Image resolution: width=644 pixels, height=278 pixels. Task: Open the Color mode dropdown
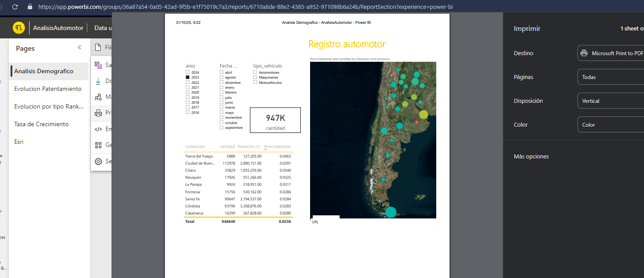[610, 124]
